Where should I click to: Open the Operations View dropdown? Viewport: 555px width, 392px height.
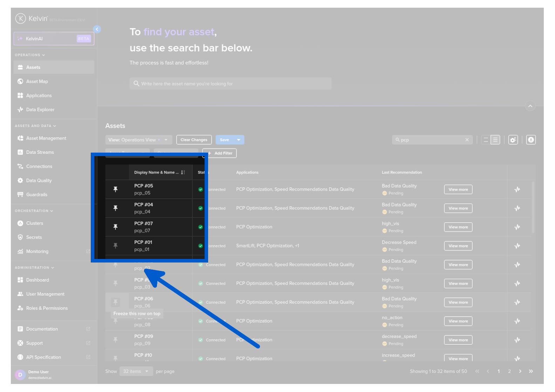tap(139, 140)
